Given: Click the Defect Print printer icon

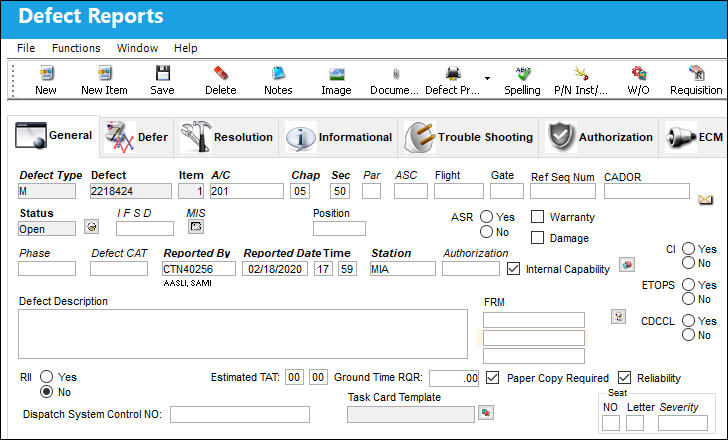Looking at the screenshot, I should click(x=453, y=73).
